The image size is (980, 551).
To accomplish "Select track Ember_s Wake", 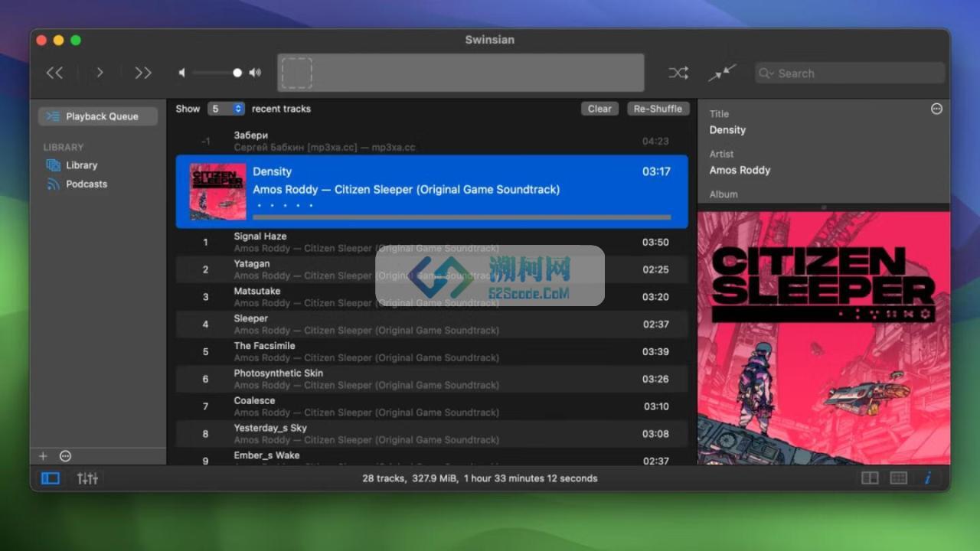I will tap(432, 457).
